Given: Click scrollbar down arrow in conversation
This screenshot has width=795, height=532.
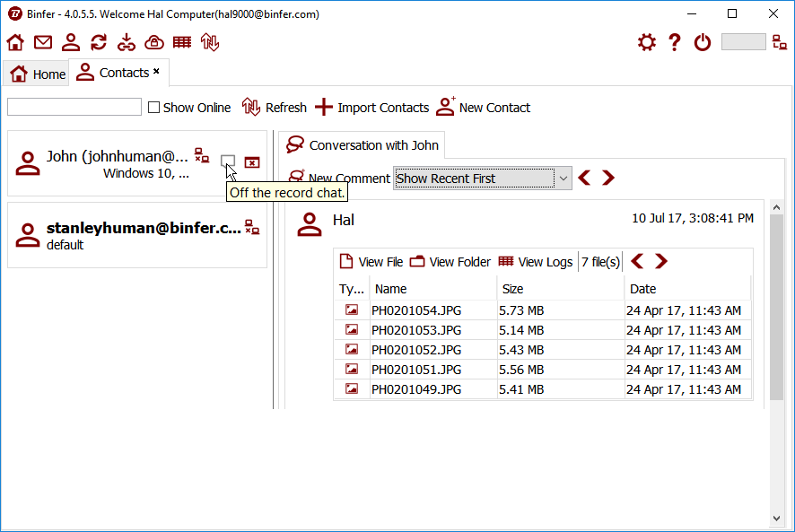Looking at the screenshot, I should click(x=776, y=519).
